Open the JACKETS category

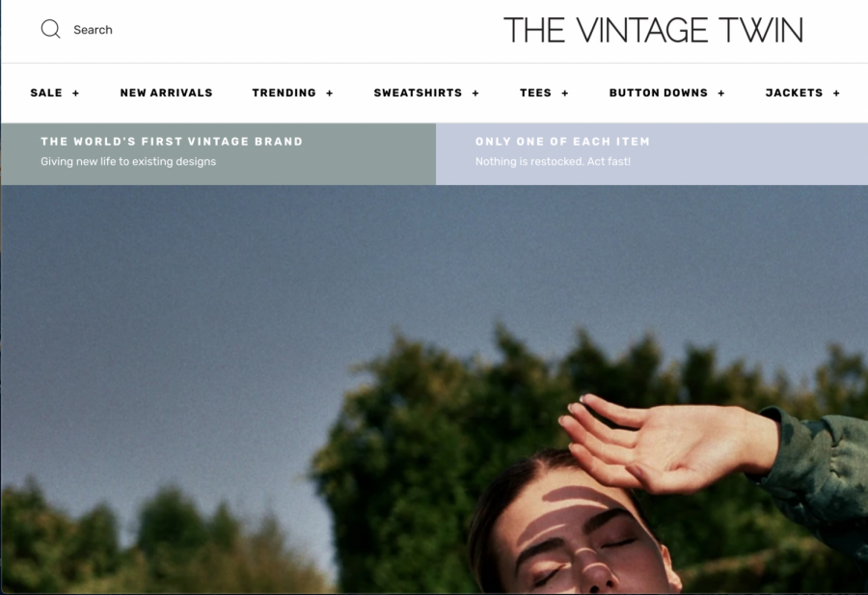(794, 93)
